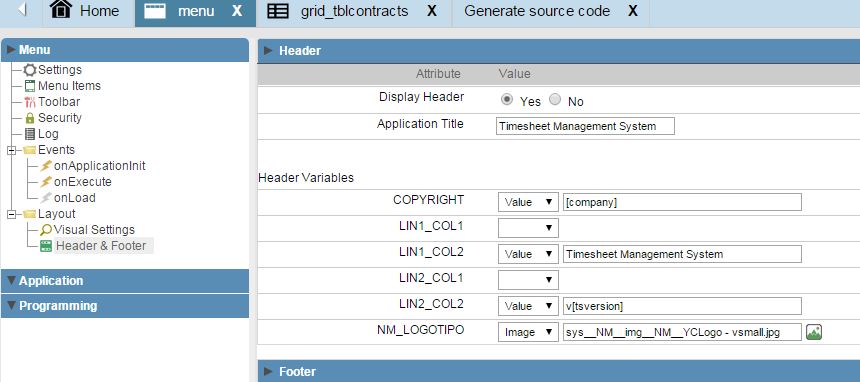Click the left arrow tab scroll icon
Image resolution: width=860 pixels, height=382 pixels.
click(x=22, y=10)
